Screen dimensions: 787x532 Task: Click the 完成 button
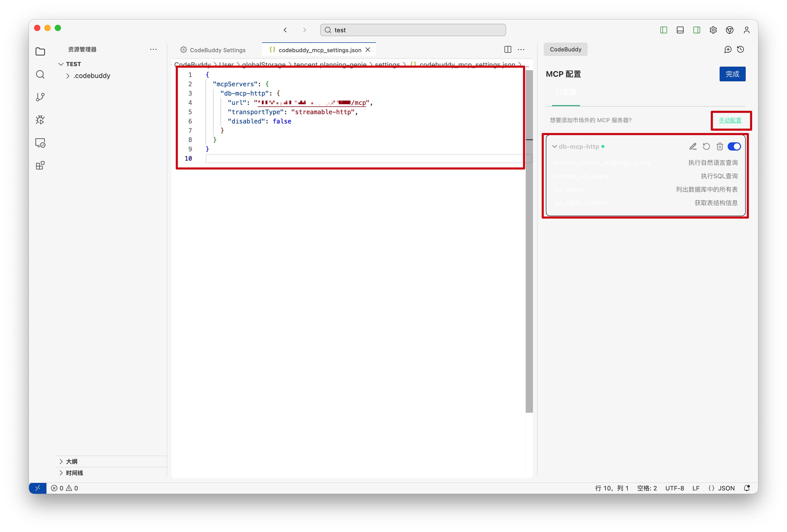coord(732,74)
